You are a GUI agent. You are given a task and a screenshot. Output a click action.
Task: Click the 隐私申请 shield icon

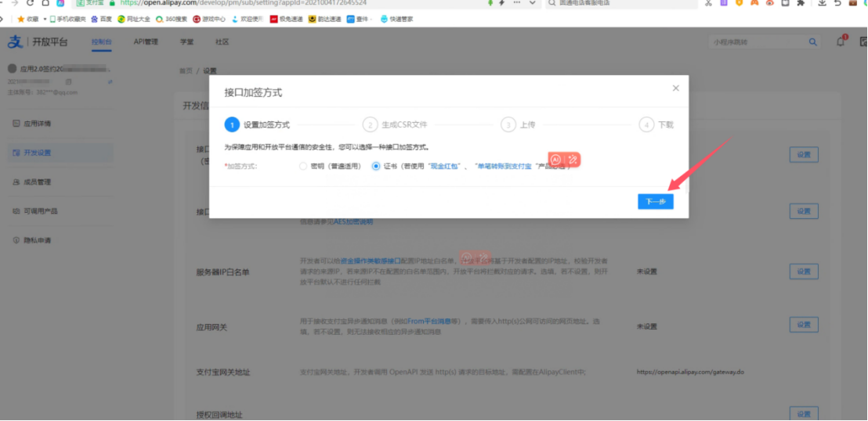click(x=16, y=241)
